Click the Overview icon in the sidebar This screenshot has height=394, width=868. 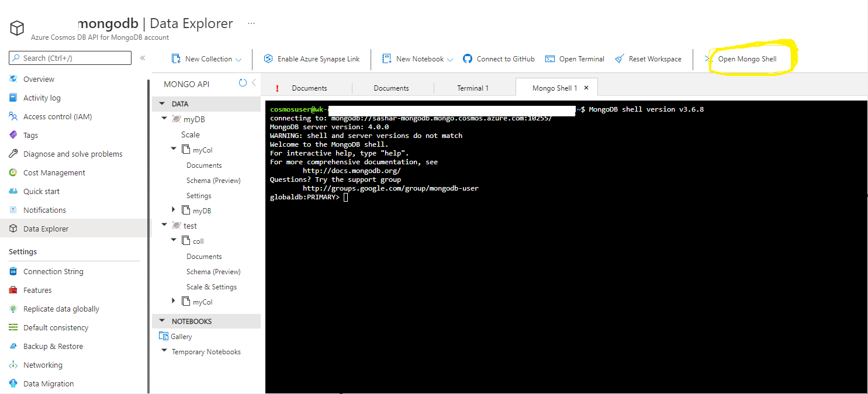coord(13,79)
